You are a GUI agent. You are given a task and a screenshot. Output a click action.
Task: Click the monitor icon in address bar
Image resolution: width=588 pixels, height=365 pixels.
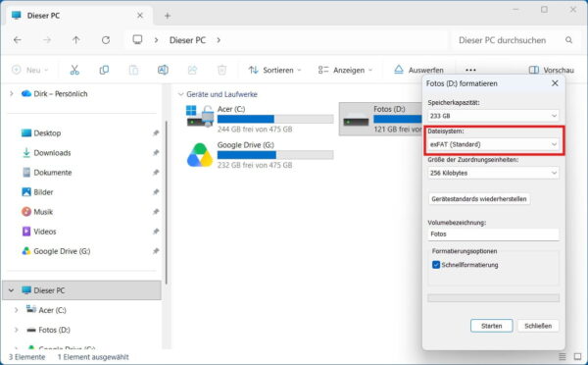coord(137,40)
